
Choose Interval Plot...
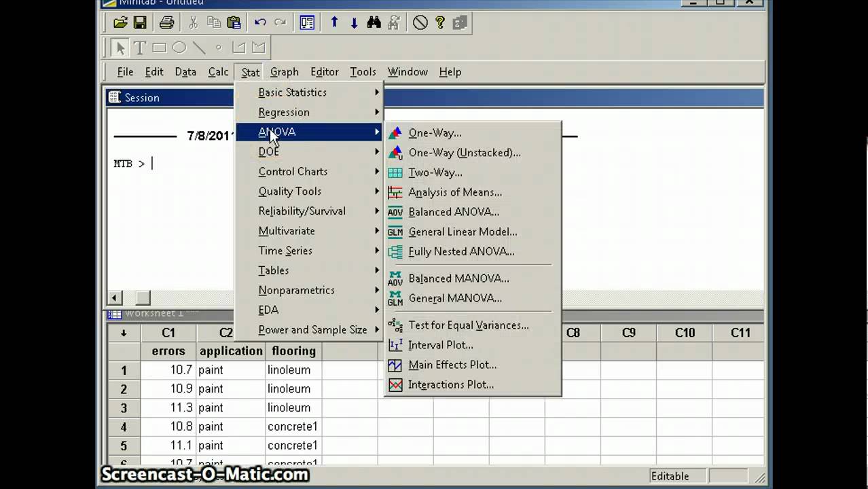(x=473, y=345)
